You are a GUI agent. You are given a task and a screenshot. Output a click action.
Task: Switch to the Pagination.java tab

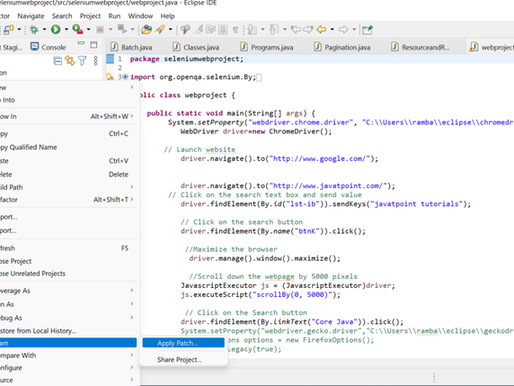343,47
